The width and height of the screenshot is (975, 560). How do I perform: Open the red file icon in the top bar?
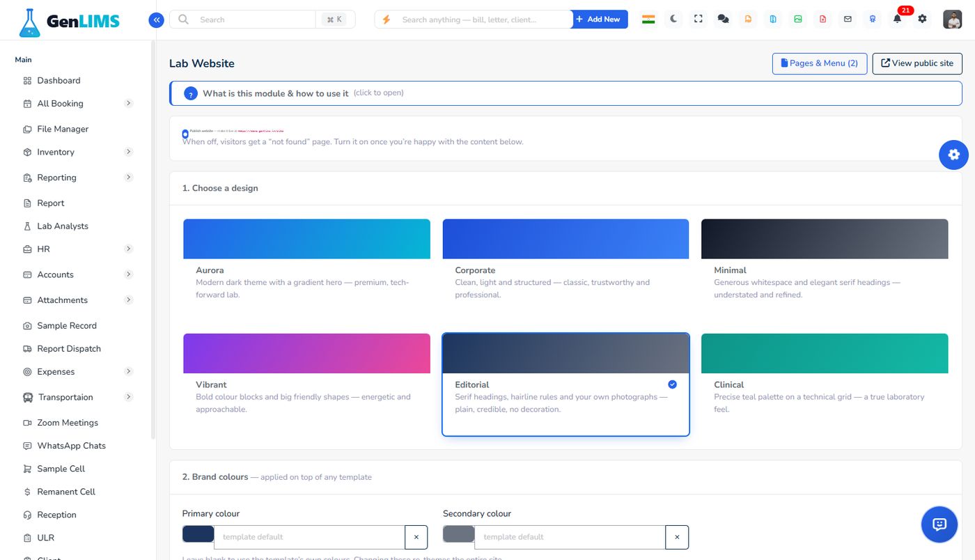822,20
